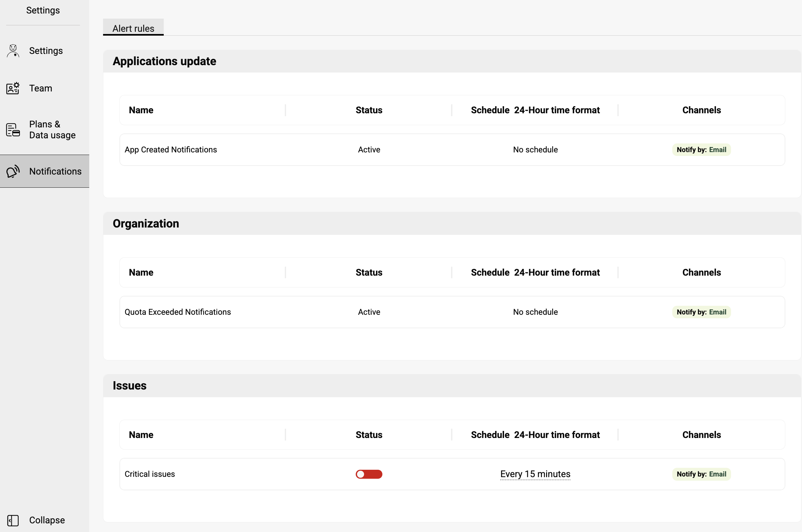Click the Critical issues Notify by Email badge
This screenshot has height=532, width=802.
[701, 474]
